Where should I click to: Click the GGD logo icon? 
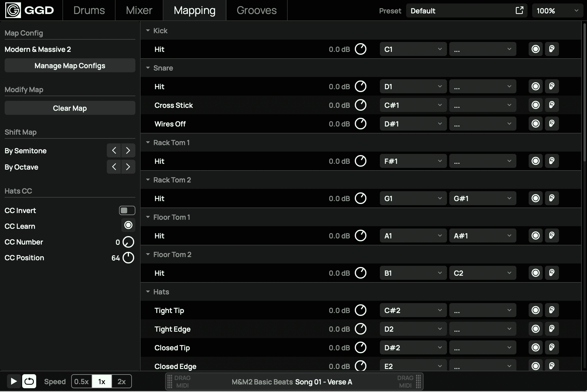point(13,10)
